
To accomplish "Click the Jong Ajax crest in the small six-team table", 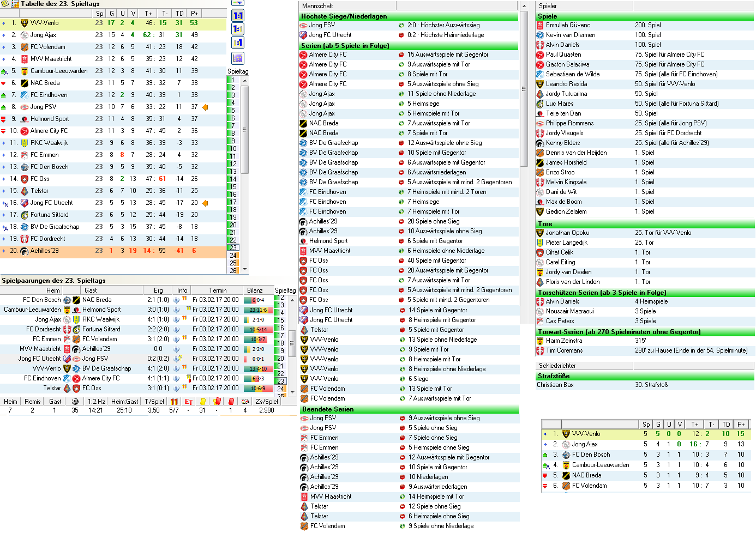I will [566, 444].
